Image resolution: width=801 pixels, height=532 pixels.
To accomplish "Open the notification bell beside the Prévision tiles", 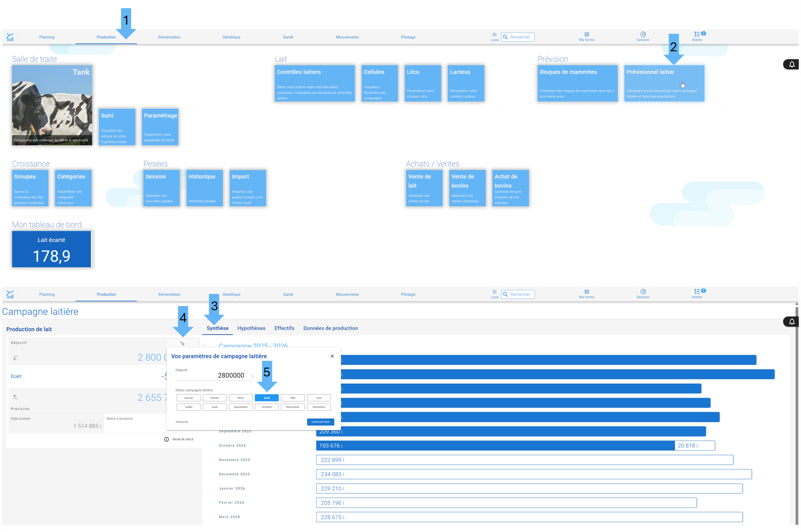I will 792,64.
